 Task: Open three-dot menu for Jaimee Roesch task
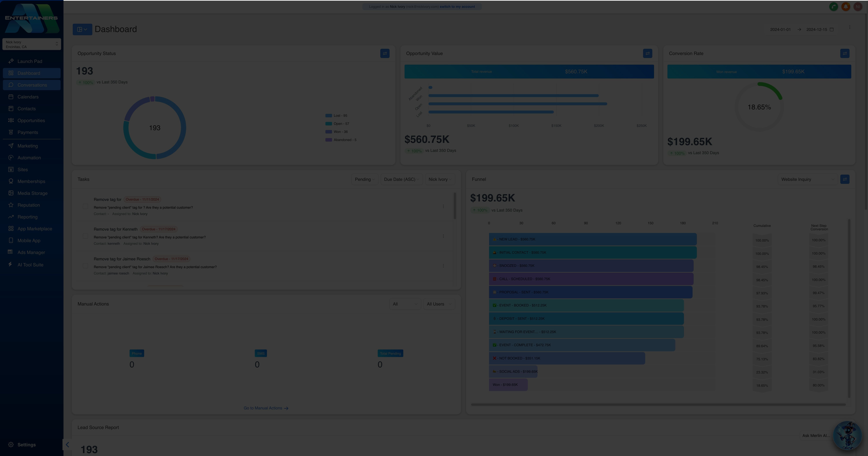click(x=443, y=266)
